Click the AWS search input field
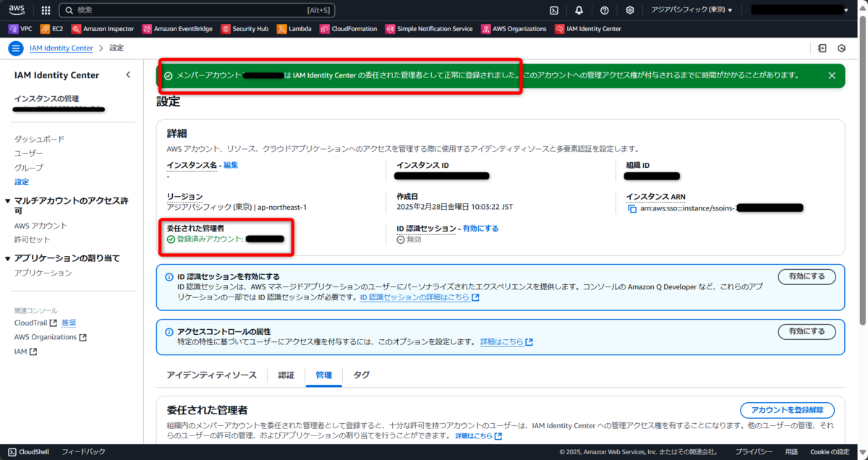The image size is (868, 460). (197, 10)
